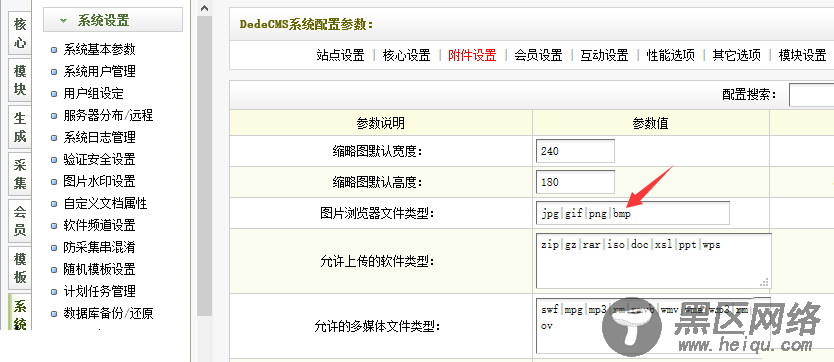This screenshot has height=362, width=834.
Task: Click the 参数值 column header
Action: (x=650, y=123)
